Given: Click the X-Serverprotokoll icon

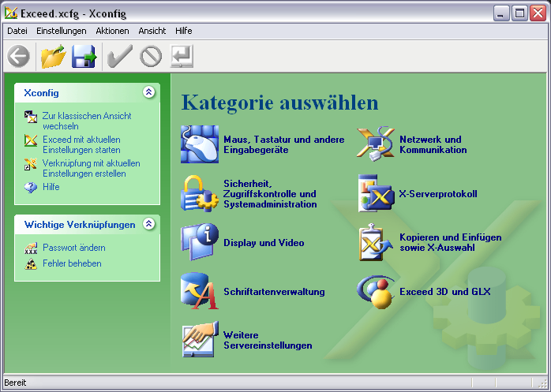Looking at the screenshot, I should (376, 193).
